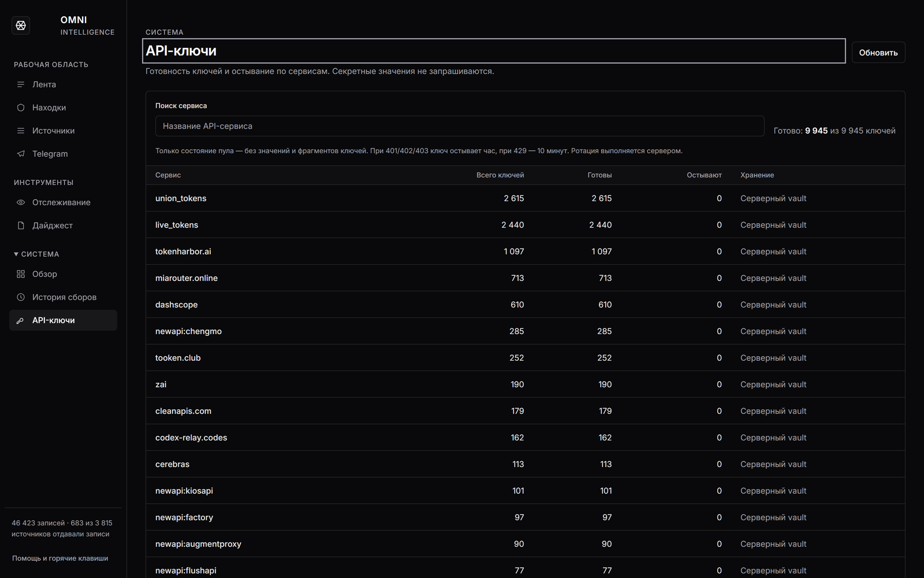Select the dashscope service row
Screen dimensions: 924x578
point(525,305)
